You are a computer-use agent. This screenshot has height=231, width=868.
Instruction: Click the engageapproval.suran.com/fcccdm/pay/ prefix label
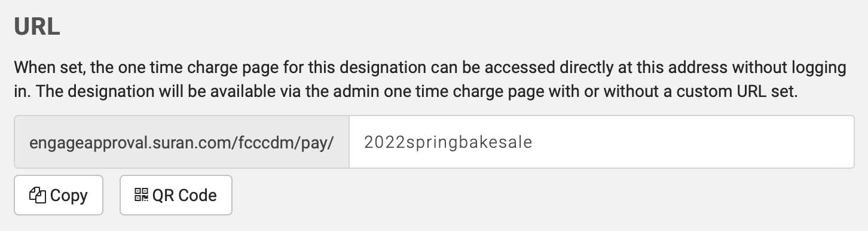181,143
